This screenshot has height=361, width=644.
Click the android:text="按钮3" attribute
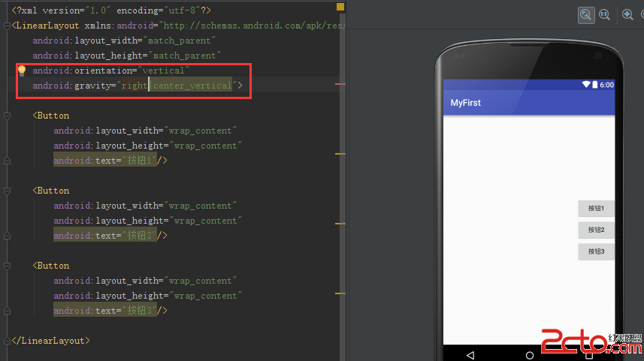(x=105, y=311)
